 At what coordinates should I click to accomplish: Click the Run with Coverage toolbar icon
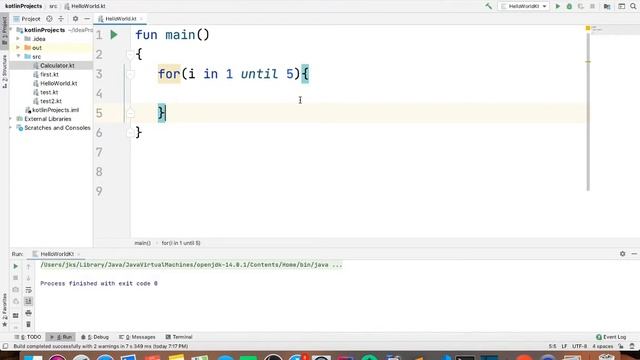[580, 6]
